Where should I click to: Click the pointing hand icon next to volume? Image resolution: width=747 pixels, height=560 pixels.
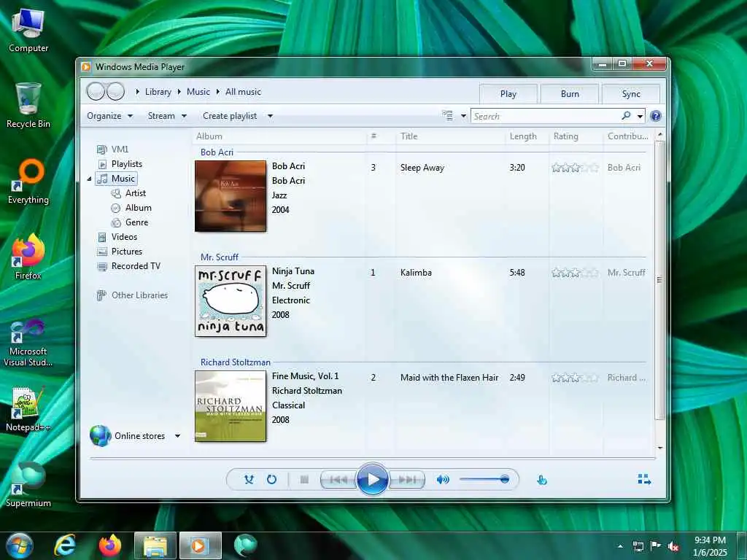[542, 480]
